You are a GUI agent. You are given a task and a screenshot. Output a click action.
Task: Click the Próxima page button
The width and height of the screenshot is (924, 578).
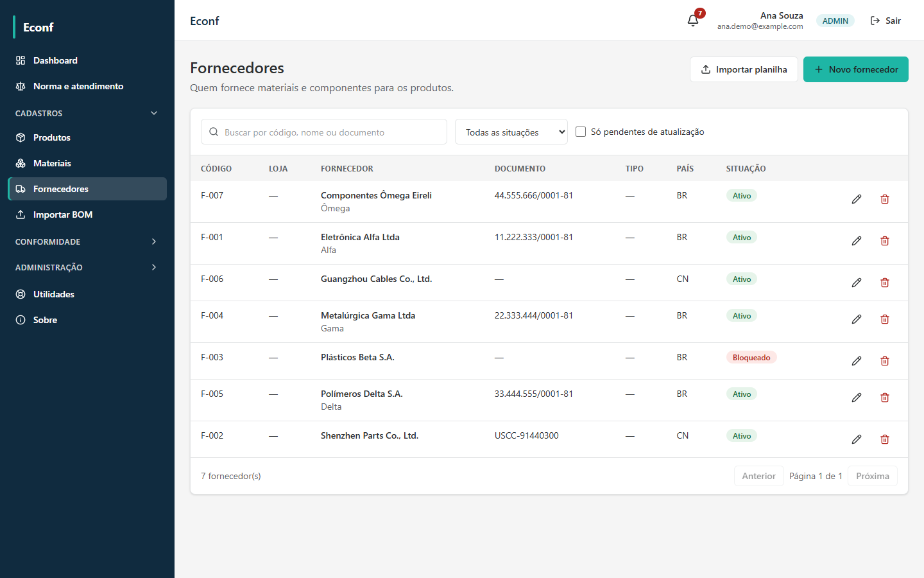[873, 476]
